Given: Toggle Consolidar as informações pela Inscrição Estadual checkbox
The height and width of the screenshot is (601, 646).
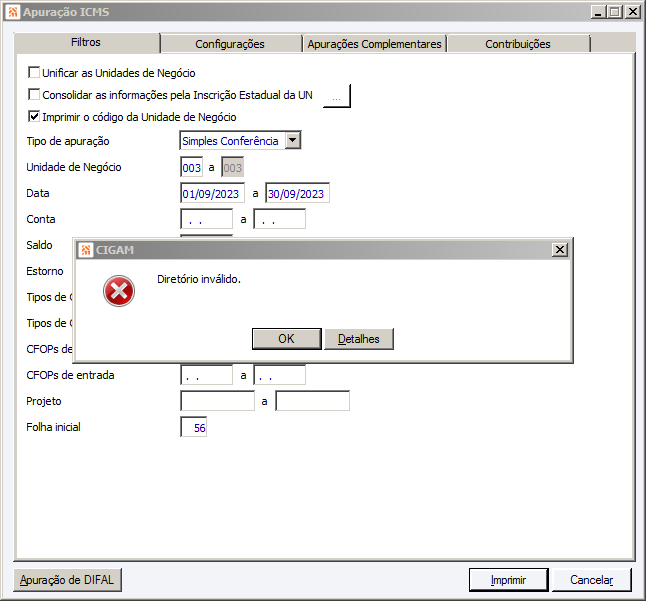Looking at the screenshot, I should pos(34,94).
